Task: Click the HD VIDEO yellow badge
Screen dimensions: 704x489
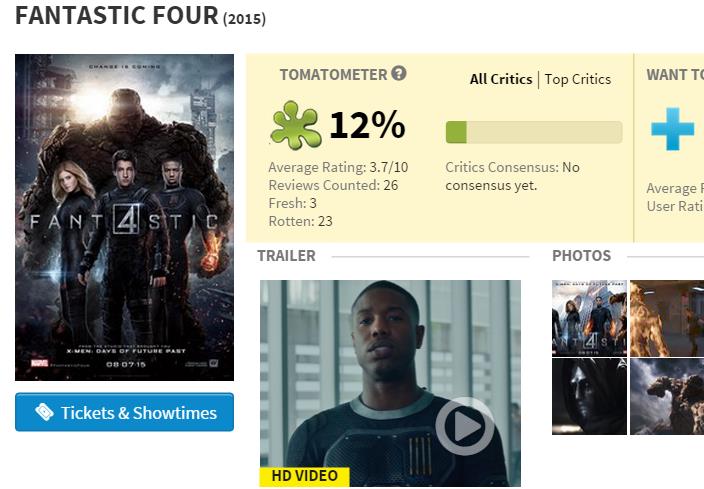Action: [304, 476]
